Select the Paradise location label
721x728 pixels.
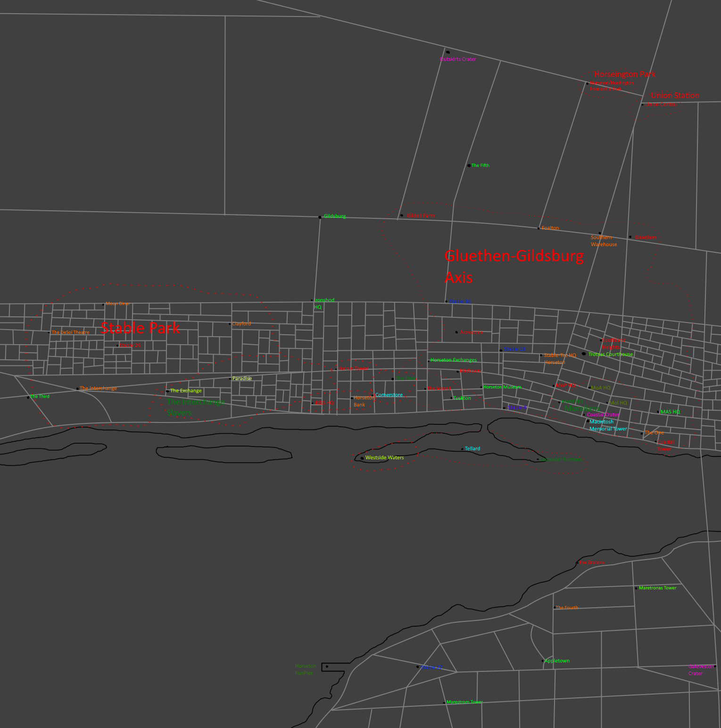(x=242, y=379)
